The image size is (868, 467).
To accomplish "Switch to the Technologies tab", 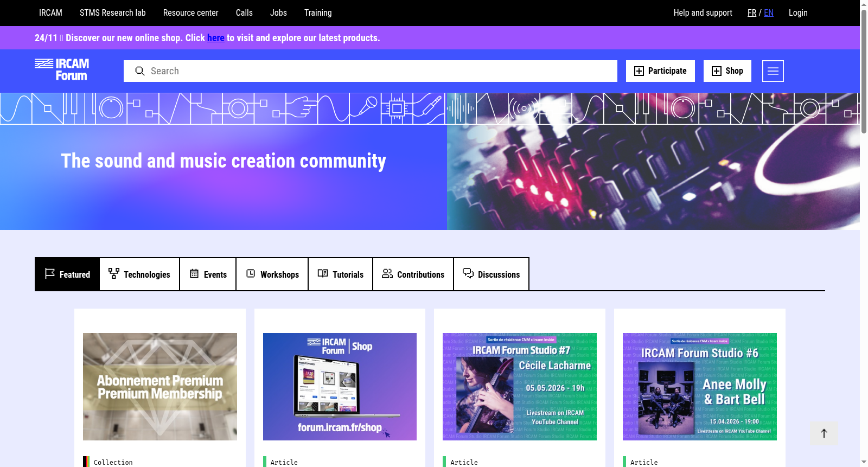I will [x=139, y=274].
